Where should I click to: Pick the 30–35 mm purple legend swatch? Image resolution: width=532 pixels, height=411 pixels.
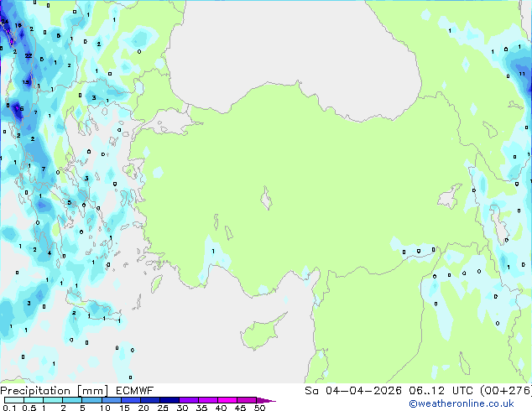click(x=188, y=400)
